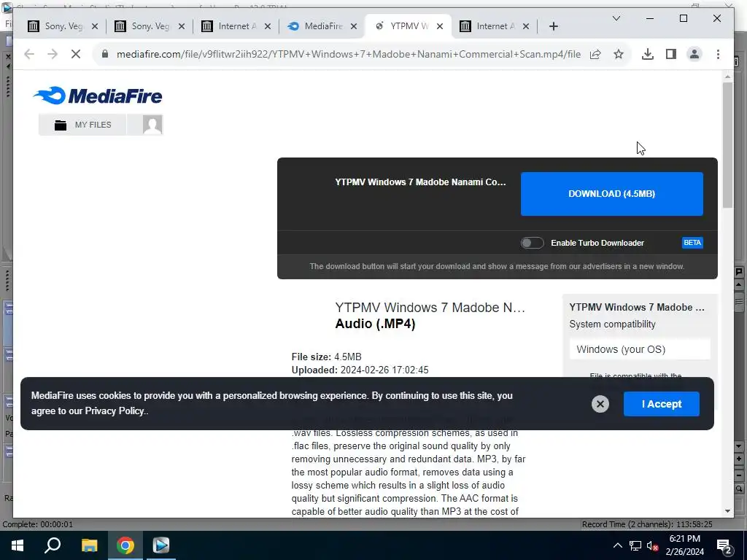Viewport: 747px width, 560px height.
Task: Bookmark this tab with star icon
Action: [619, 54]
